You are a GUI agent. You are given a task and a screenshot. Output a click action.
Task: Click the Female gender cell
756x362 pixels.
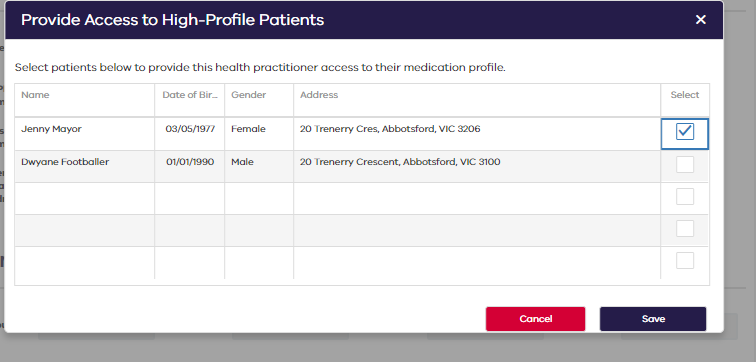pos(259,134)
